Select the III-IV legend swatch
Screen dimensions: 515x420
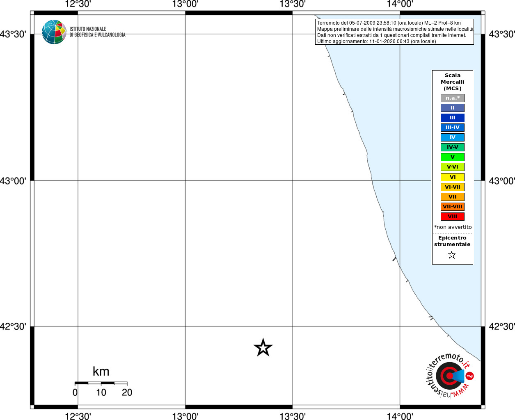453,128
